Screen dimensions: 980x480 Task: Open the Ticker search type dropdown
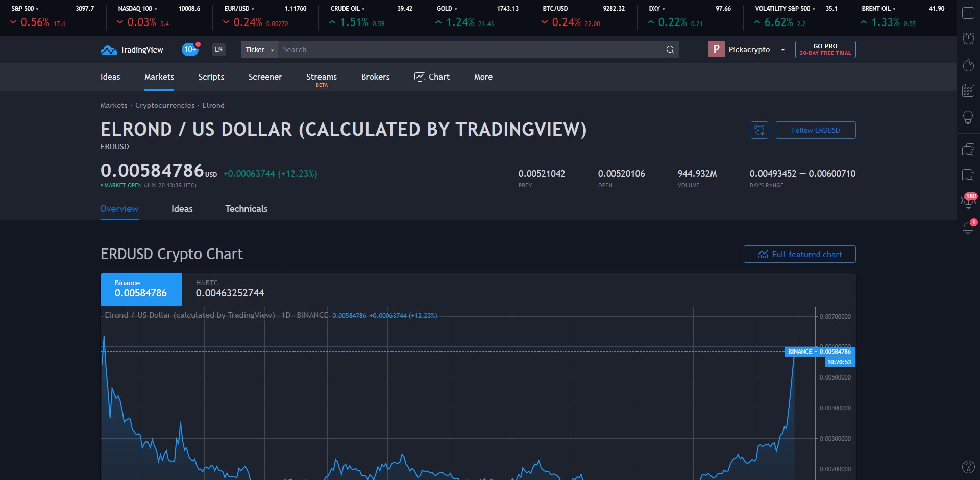pyautogui.click(x=259, y=49)
